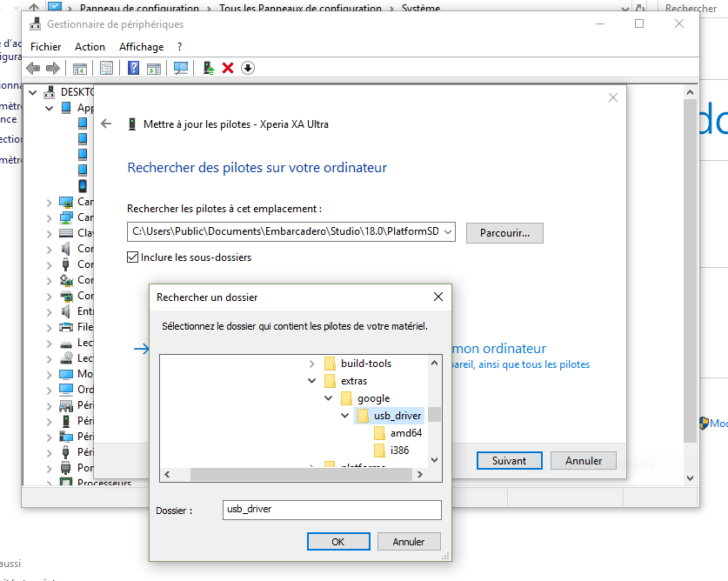Collapse the google folder
728x581 pixels.
tap(329, 398)
